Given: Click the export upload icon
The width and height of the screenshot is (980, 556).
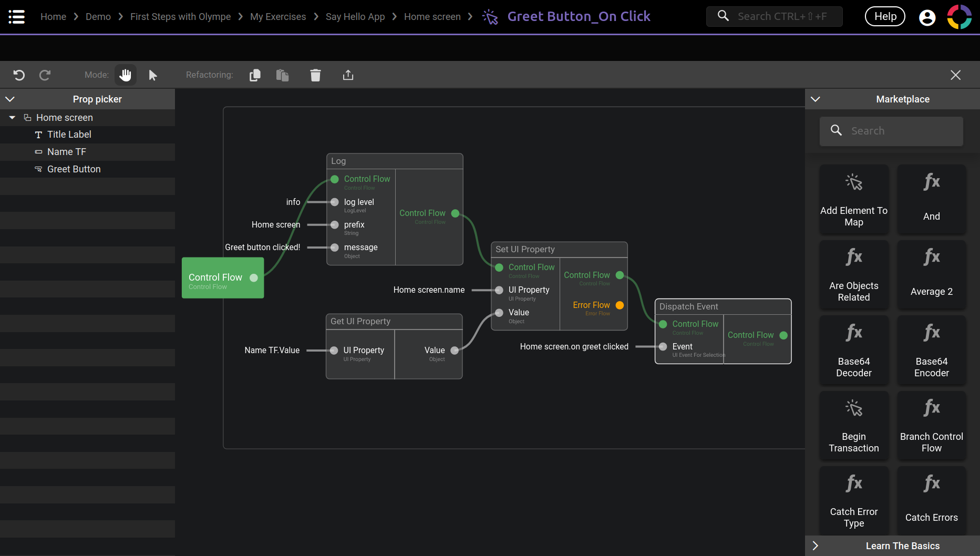Looking at the screenshot, I should pyautogui.click(x=348, y=75).
